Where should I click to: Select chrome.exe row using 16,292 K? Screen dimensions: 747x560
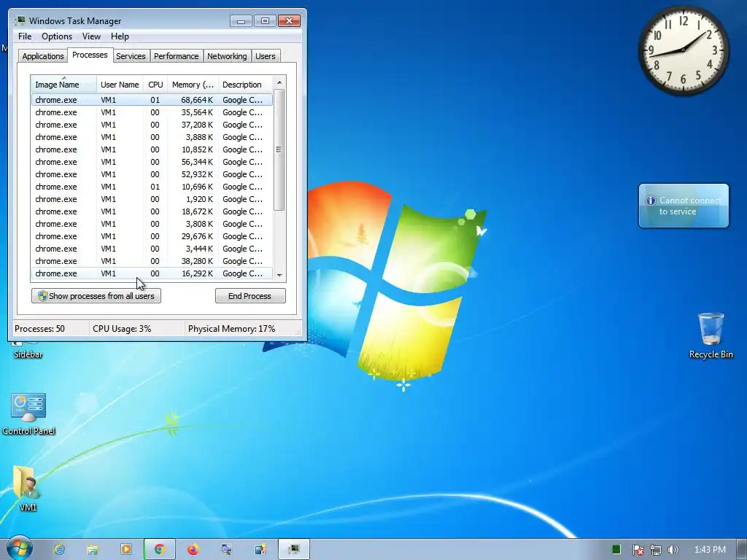click(152, 273)
